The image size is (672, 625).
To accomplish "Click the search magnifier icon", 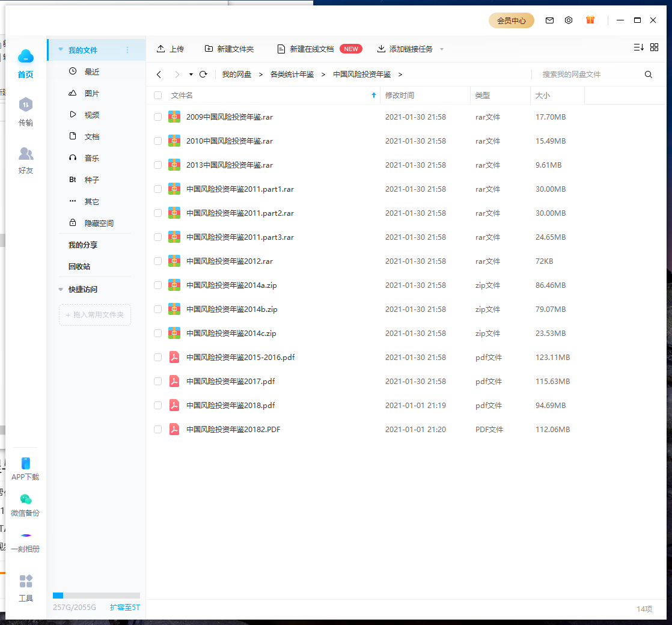I will coord(649,75).
